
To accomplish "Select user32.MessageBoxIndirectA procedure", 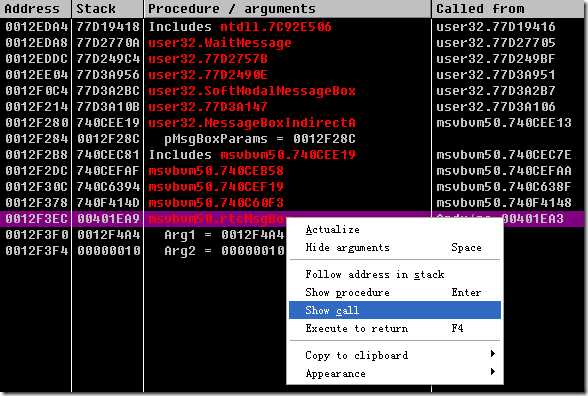I will 252,123.
